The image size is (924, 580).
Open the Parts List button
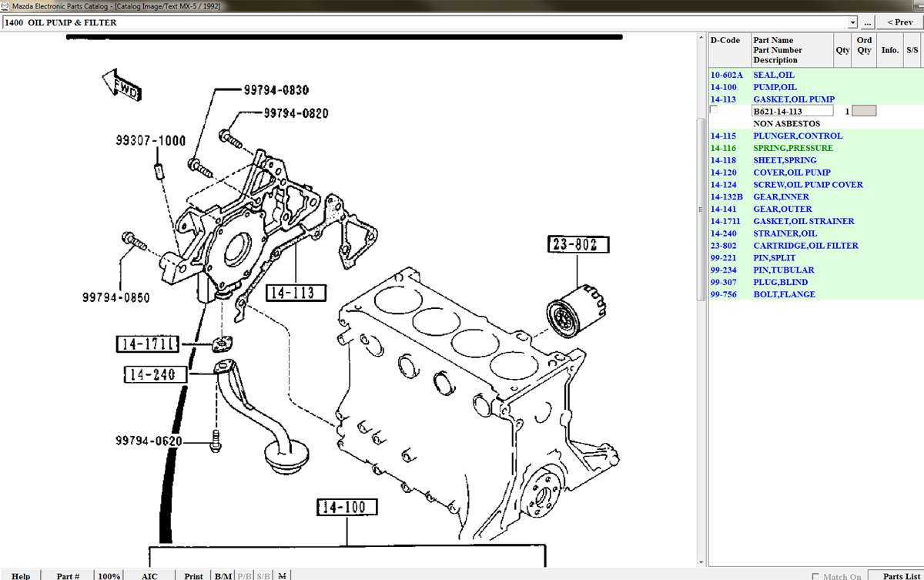896,575
